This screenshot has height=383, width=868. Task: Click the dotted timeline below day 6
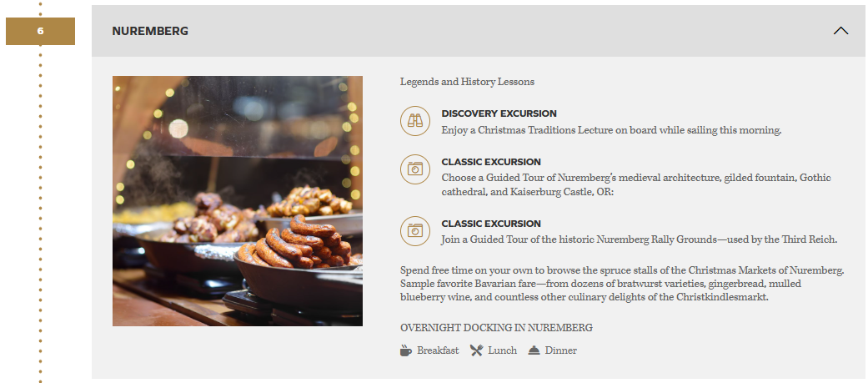40,209
